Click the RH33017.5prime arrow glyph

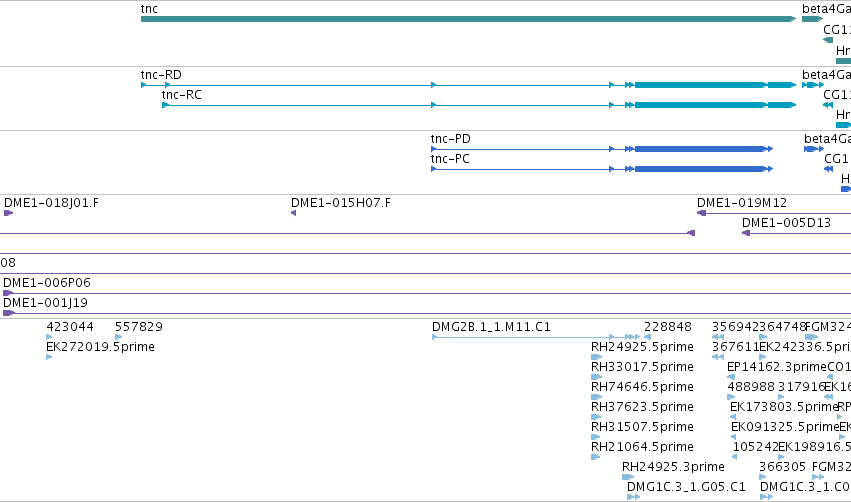596,377
